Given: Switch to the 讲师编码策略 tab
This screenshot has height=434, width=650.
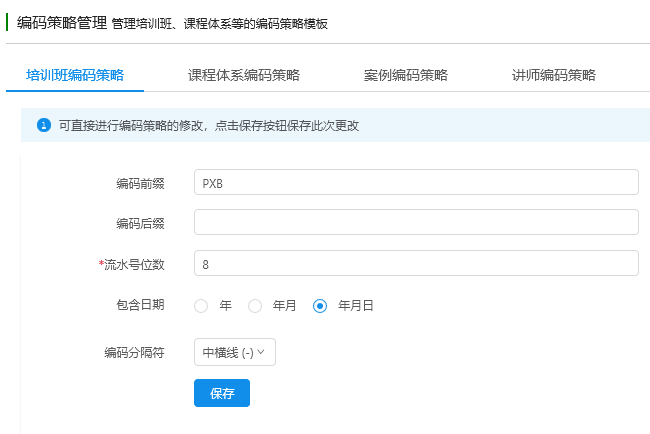Looking at the screenshot, I should point(554,75).
